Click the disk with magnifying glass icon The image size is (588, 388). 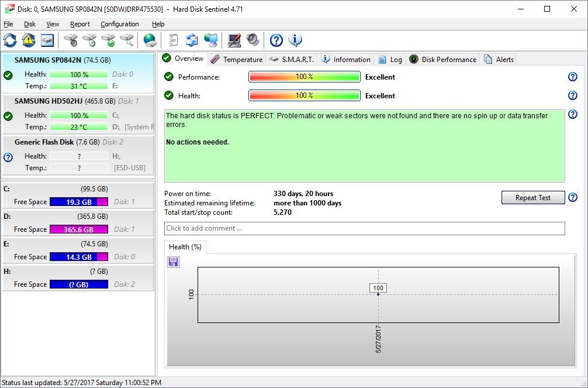(x=127, y=40)
